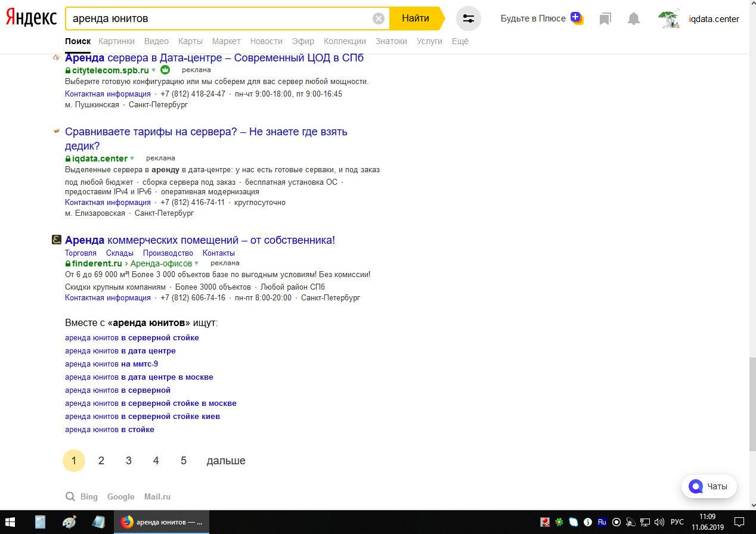Click the Plus badge next to Будьте в Плюсе

(577, 18)
